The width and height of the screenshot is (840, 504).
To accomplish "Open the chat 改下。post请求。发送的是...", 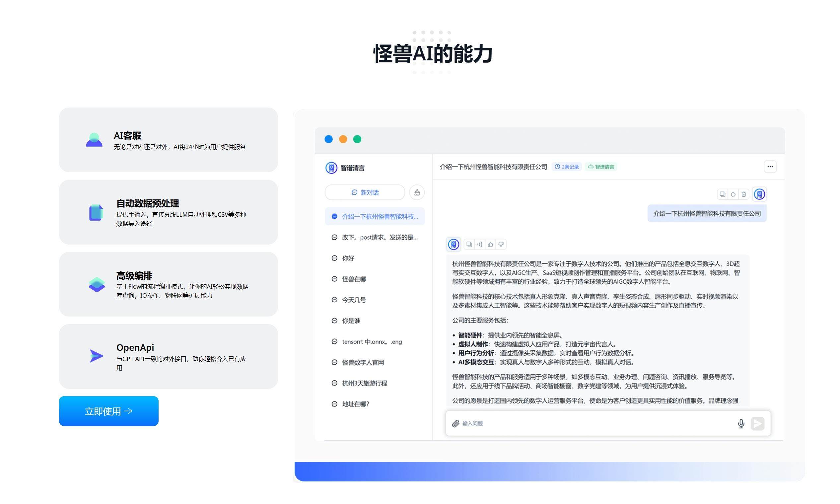I will click(375, 237).
